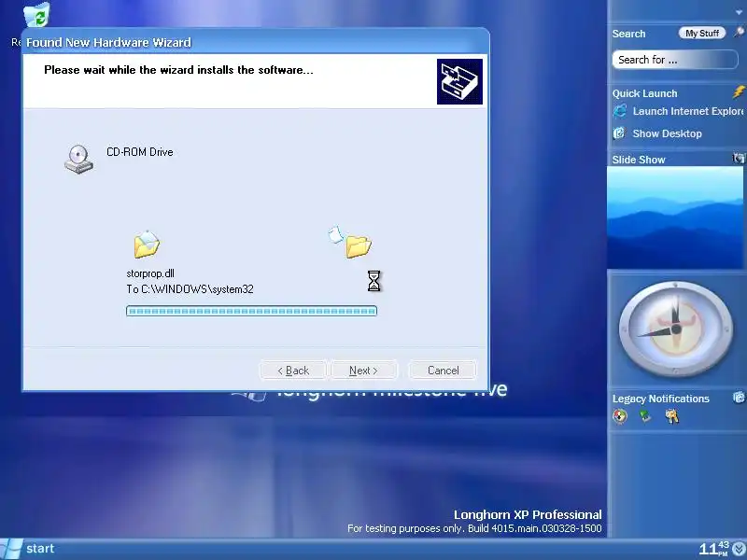747x560 pixels.
Task: Click the round arrow icon beside the taskbar clock
Action: [740, 550]
